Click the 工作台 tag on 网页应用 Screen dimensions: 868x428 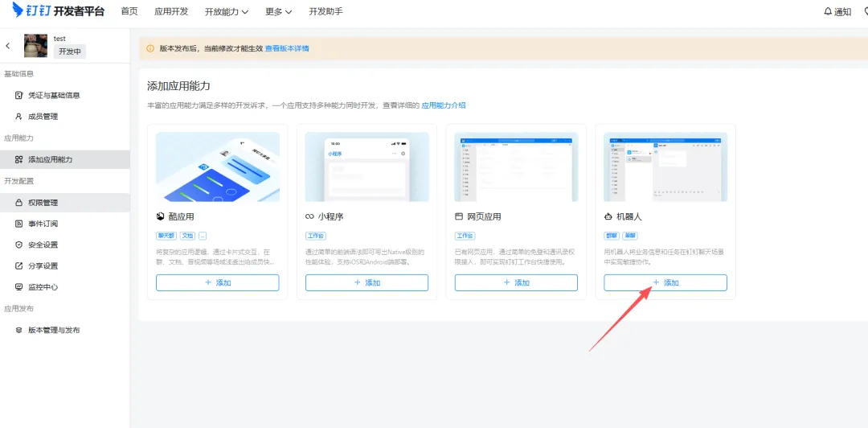pos(465,236)
